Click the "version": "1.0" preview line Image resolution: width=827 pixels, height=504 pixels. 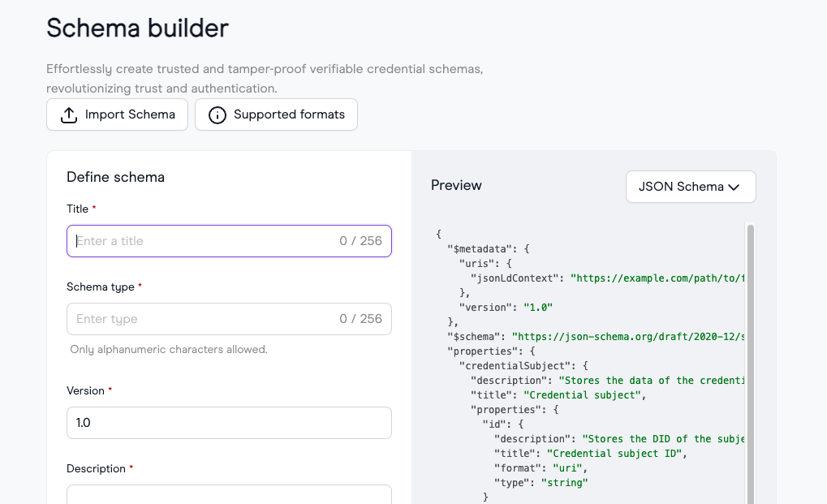506,308
